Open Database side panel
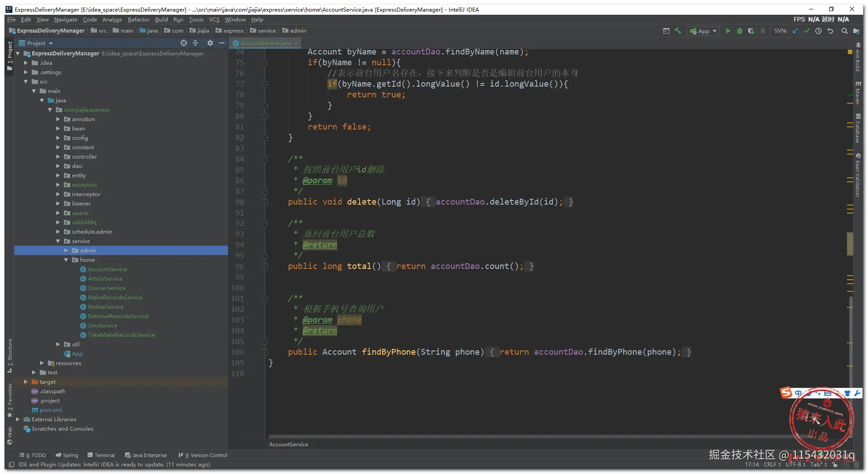The image size is (868, 474). [858, 128]
